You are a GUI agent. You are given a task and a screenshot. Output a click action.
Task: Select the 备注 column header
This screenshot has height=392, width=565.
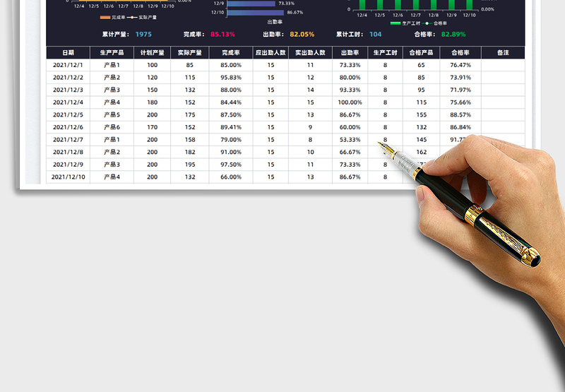coord(503,52)
